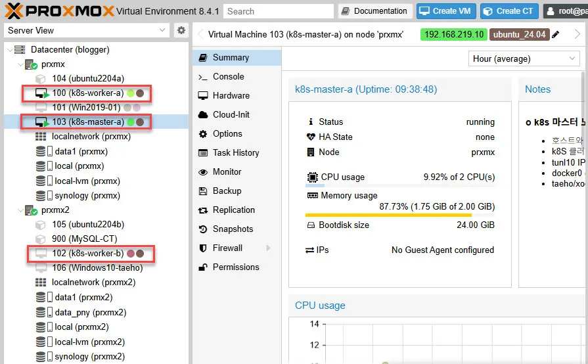Viewport: 588px width, 364px height.
Task: Click the Create VM button
Action: tap(445, 11)
